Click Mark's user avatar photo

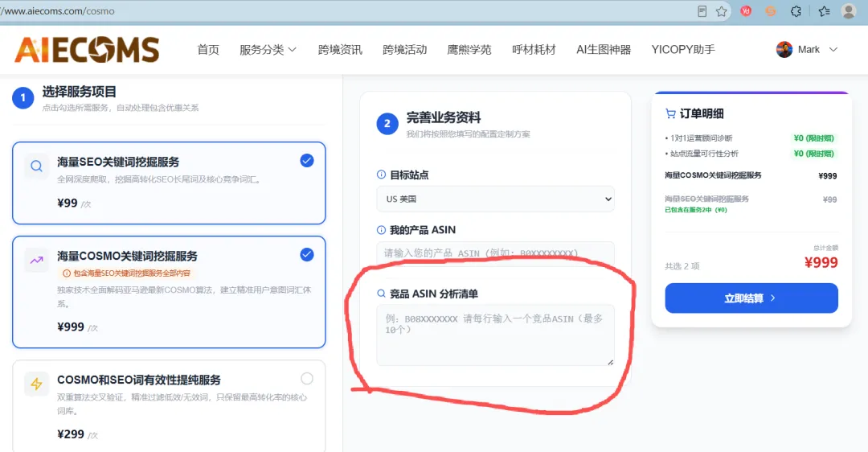[x=784, y=49]
